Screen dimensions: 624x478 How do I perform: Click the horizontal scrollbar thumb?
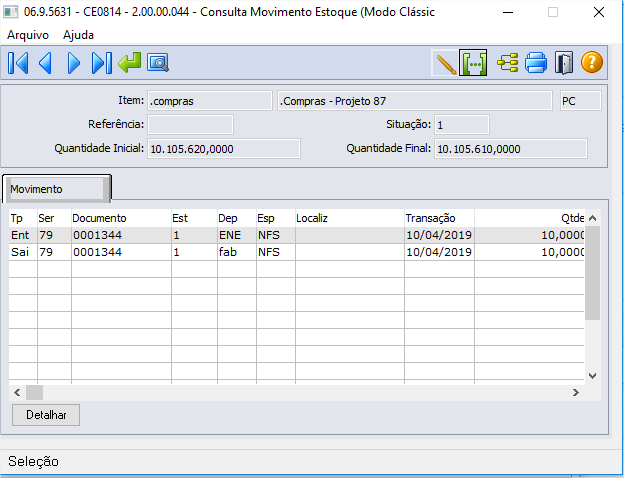pyautogui.click(x=34, y=393)
